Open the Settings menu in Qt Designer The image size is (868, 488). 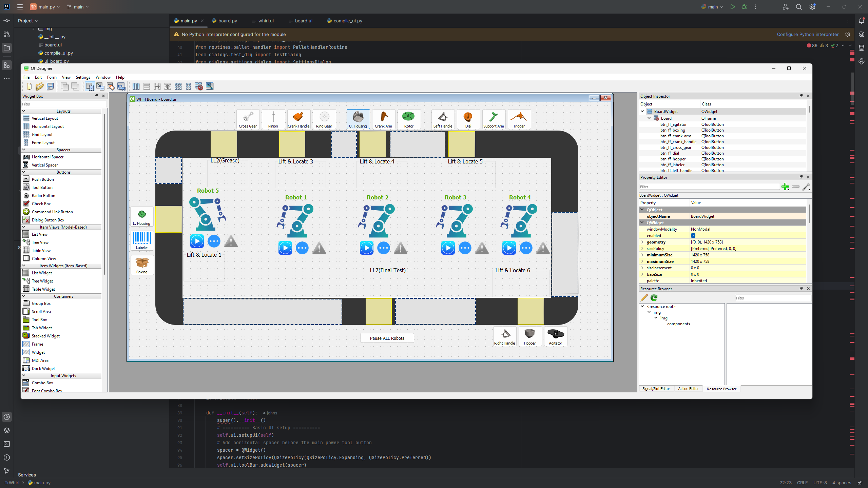tap(83, 77)
